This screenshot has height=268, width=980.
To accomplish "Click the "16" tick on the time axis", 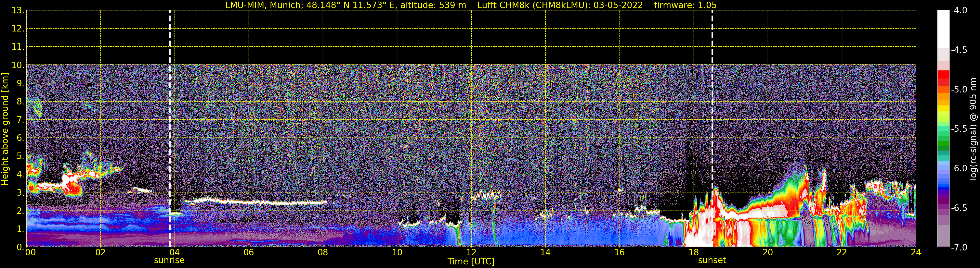I will [x=620, y=252].
